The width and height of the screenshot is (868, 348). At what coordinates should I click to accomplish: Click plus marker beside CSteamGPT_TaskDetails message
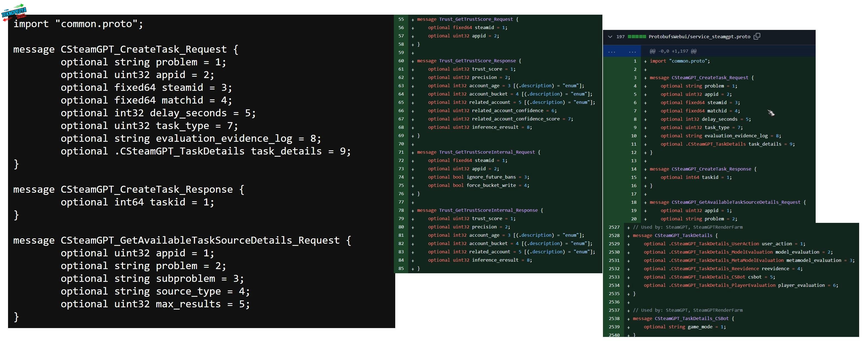tap(628, 236)
